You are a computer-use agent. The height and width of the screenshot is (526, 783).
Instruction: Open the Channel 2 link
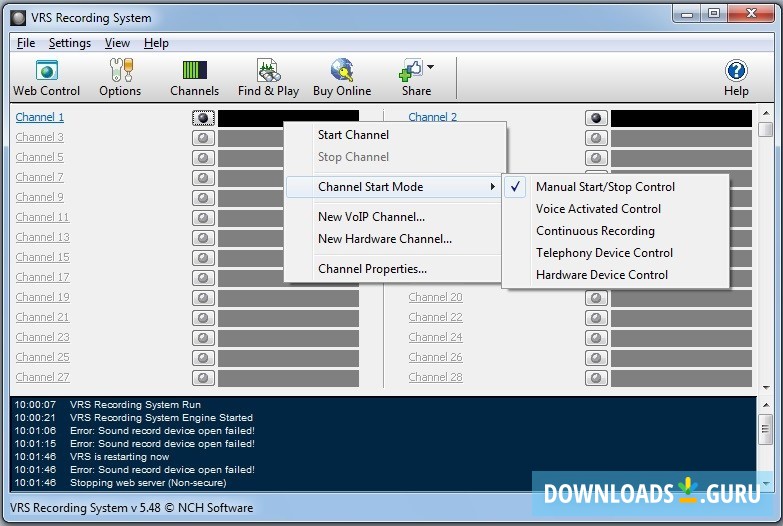point(432,117)
